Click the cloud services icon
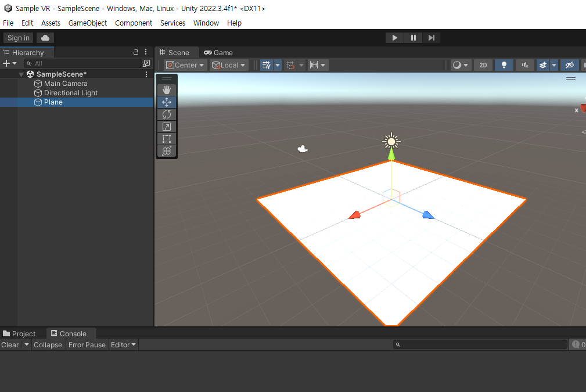Screen dimensions: 586x392 point(45,38)
